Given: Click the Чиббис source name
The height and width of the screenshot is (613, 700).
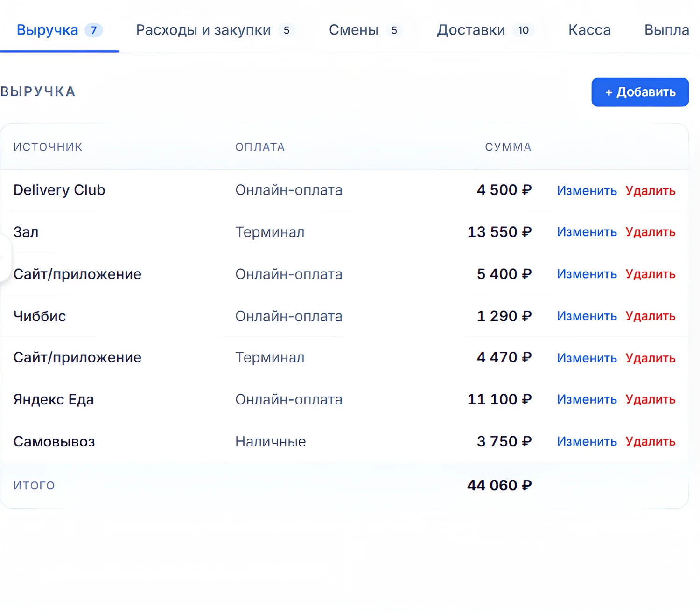Looking at the screenshot, I should pyautogui.click(x=40, y=316).
